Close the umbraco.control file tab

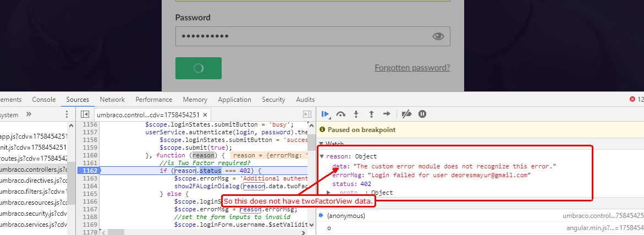pos(206,114)
